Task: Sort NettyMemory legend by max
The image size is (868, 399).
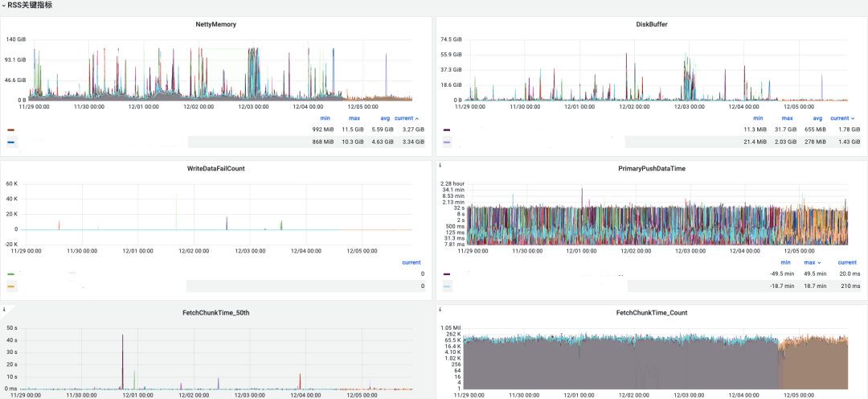Action: [x=354, y=118]
